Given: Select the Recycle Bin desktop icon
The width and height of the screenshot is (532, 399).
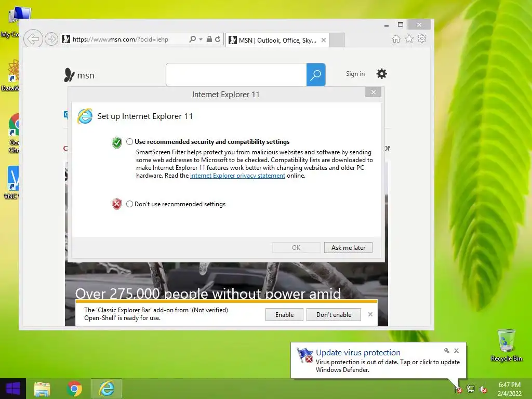Looking at the screenshot, I should pos(506,345).
